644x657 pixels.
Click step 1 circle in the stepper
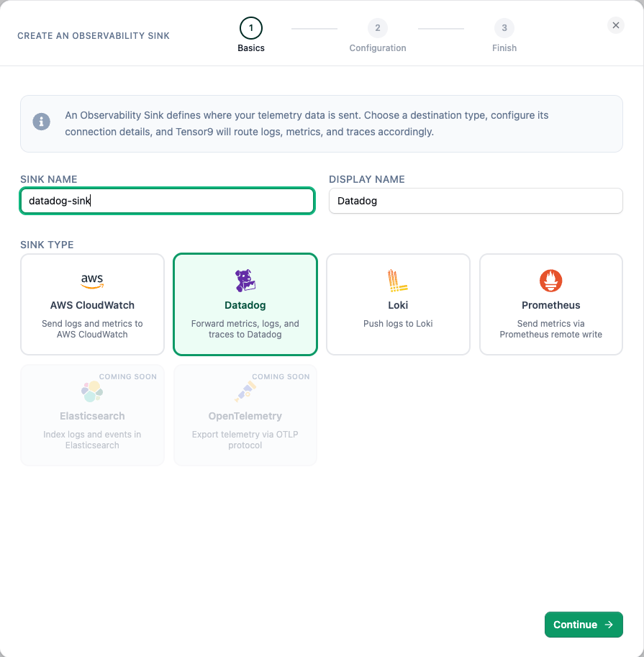pos(251,28)
